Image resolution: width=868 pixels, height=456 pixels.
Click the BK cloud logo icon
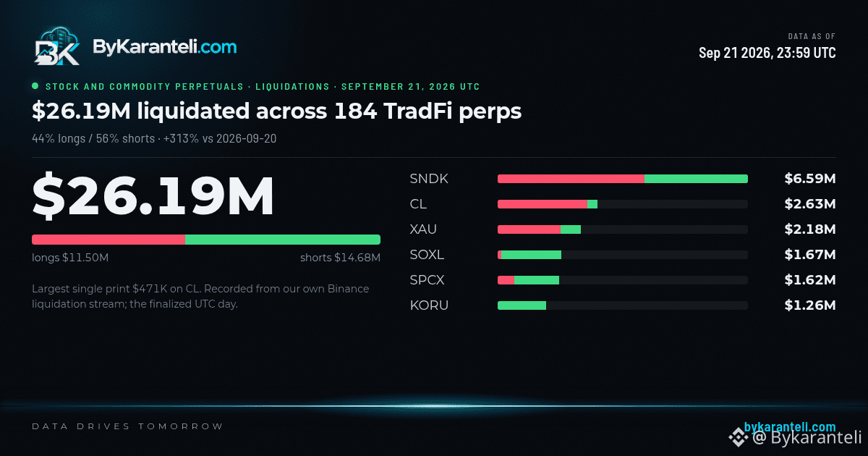click(x=57, y=47)
